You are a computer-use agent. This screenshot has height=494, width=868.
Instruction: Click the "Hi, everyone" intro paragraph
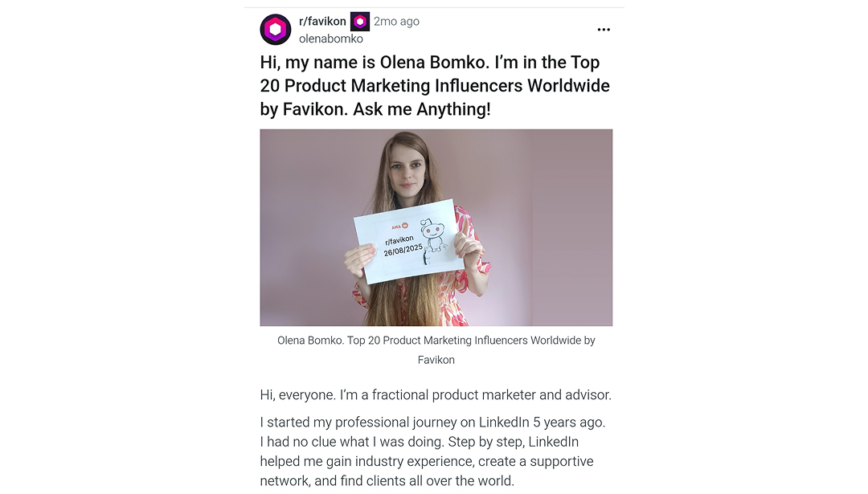pos(436,395)
